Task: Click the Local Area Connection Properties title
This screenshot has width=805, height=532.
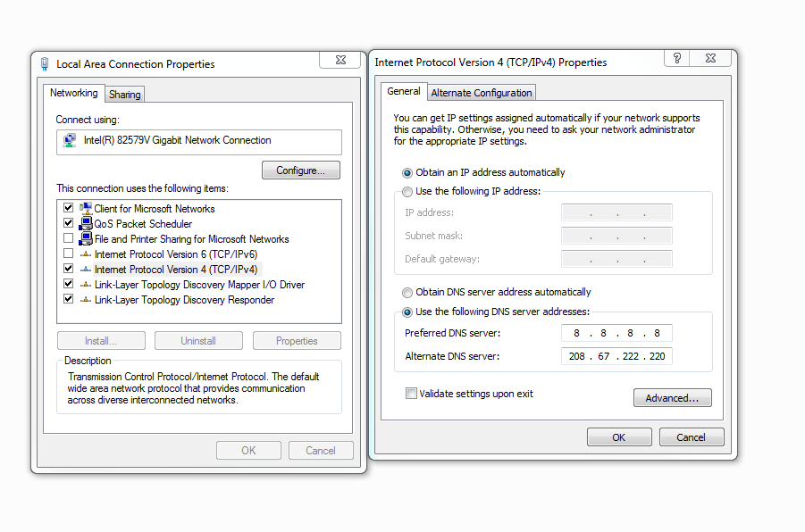Action: [x=136, y=64]
